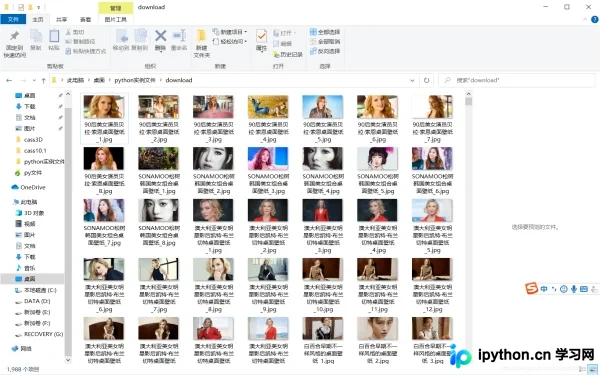Click python实例文件 in address breadcrumb
Screen dimensions: 600x375
pyautogui.click(x=135, y=80)
